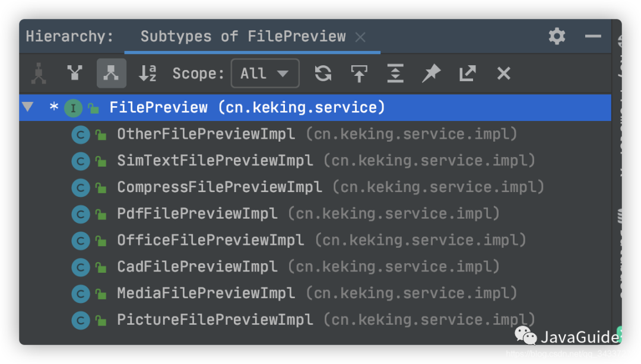Collapse the FilePreview tree node

click(x=27, y=107)
